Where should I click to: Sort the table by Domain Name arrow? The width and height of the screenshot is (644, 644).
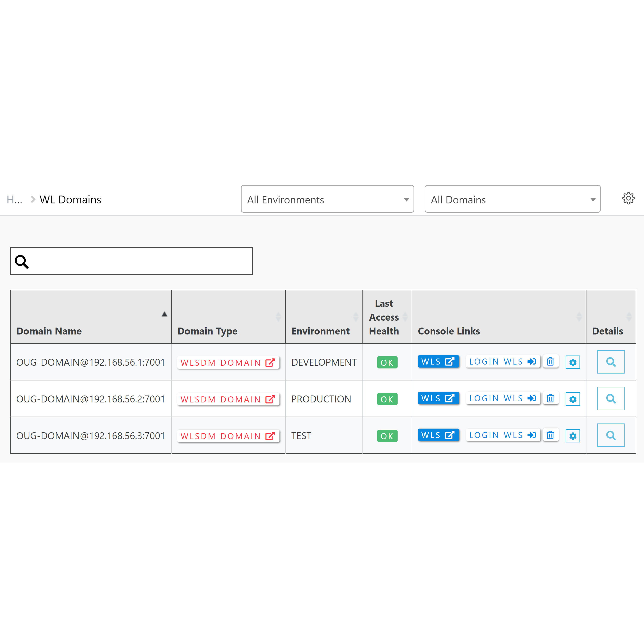164,314
